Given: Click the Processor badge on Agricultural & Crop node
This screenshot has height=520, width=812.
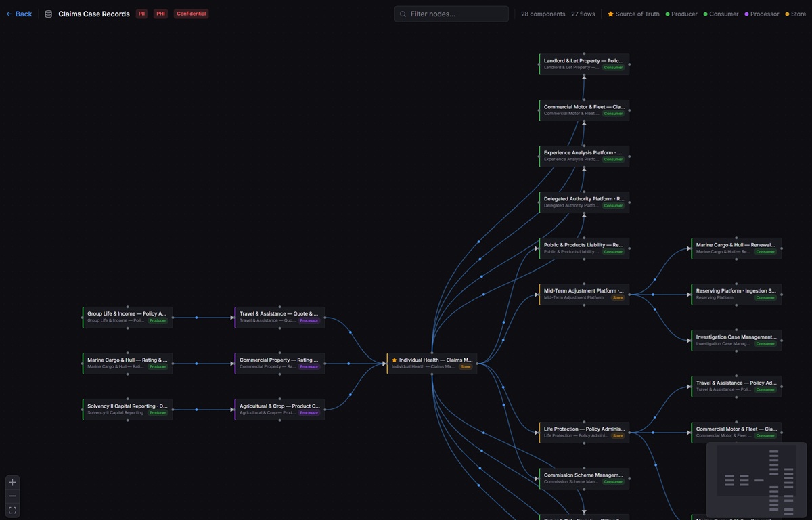Looking at the screenshot, I should (309, 412).
